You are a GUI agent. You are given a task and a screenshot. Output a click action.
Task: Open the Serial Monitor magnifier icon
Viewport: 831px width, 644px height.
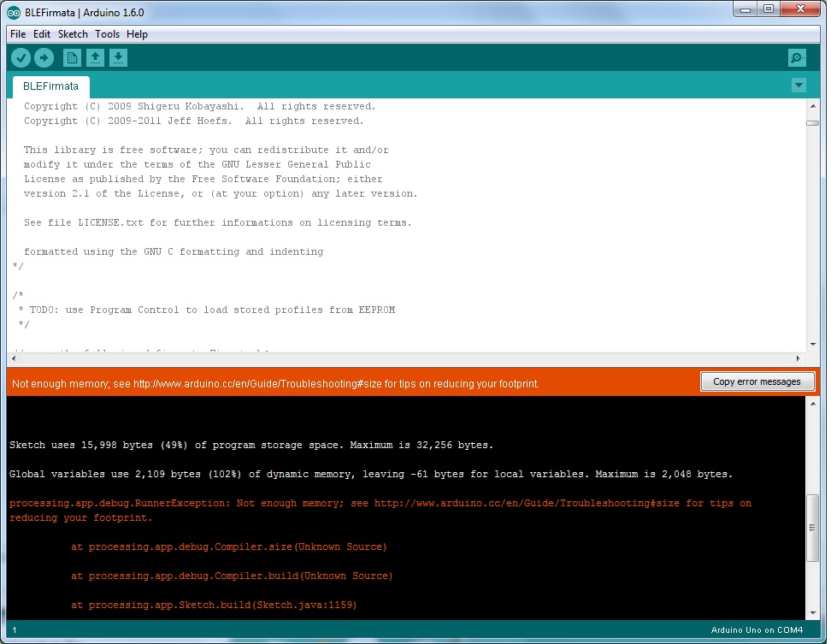tap(797, 57)
